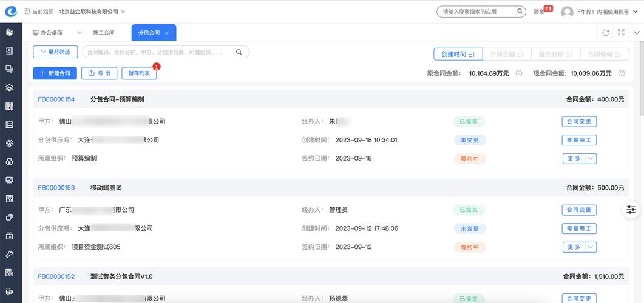Switch to 施工合同 tab
The height and width of the screenshot is (303, 644).
(x=104, y=33)
